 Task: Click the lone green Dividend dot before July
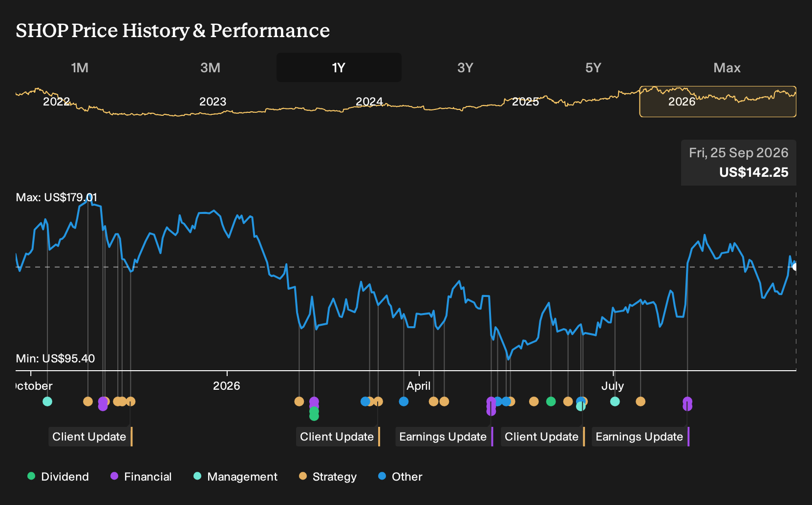[x=551, y=401]
